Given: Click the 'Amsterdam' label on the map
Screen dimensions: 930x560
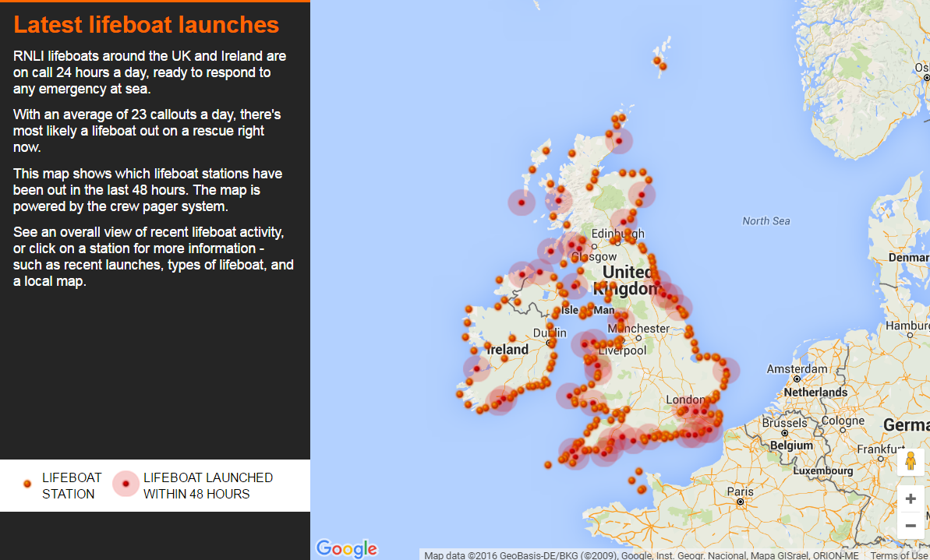Looking at the screenshot, I should click(797, 369).
